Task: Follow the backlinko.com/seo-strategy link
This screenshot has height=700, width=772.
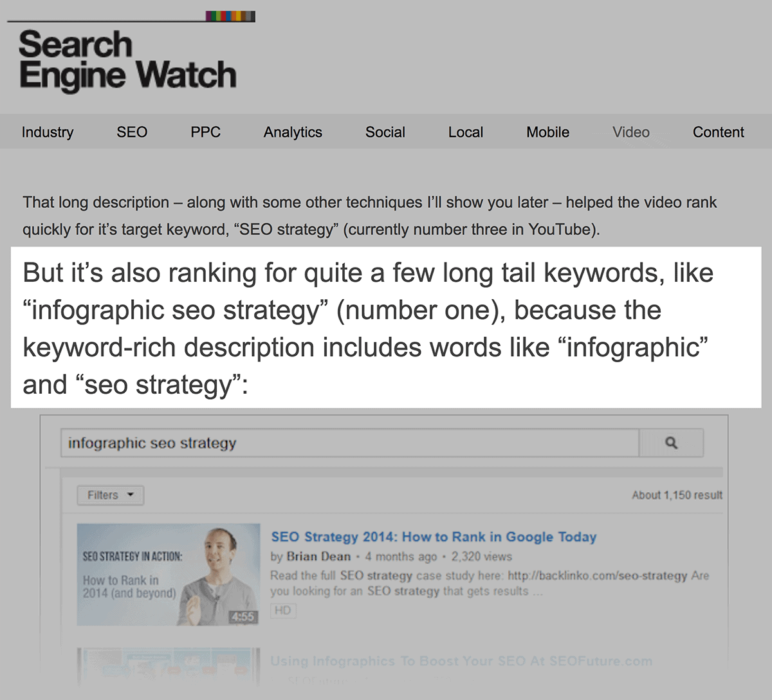Action: 598,575
